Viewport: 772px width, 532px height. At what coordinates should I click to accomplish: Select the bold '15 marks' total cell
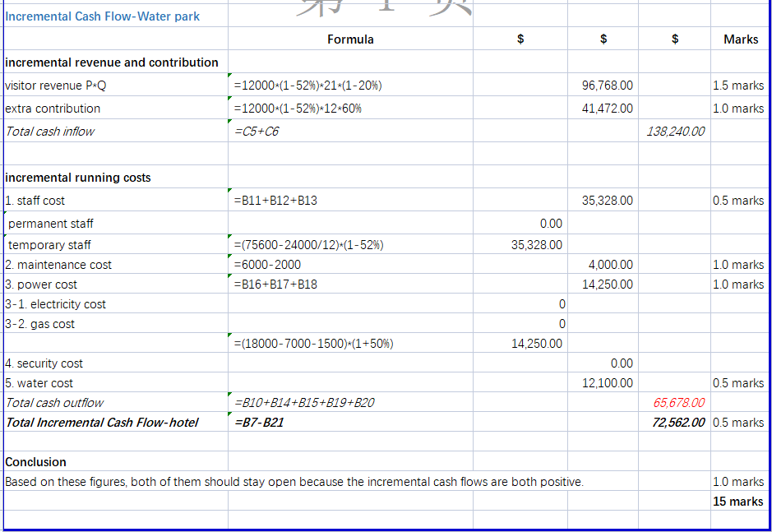pyautogui.click(x=737, y=502)
